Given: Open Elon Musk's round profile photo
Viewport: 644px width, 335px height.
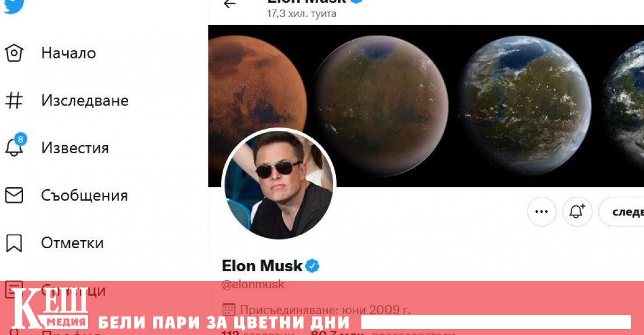Looking at the screenshot, I should coord(279,184).
